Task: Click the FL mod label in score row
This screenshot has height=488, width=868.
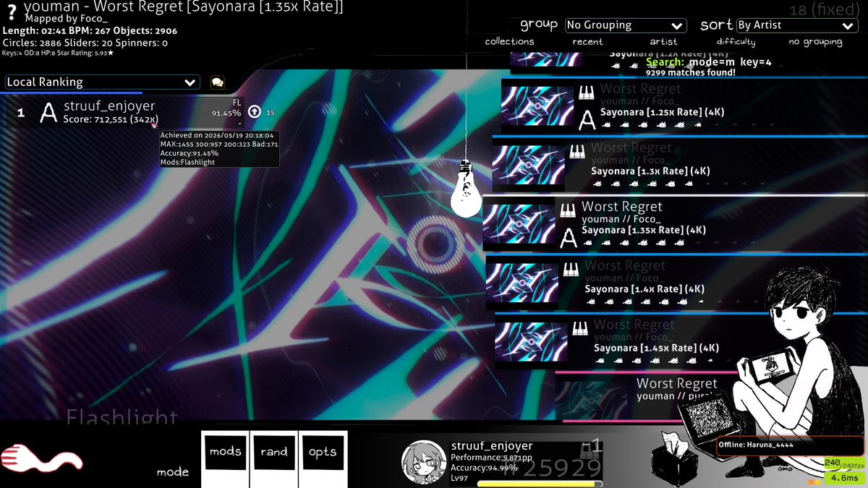Action: (x=237, y=103)
